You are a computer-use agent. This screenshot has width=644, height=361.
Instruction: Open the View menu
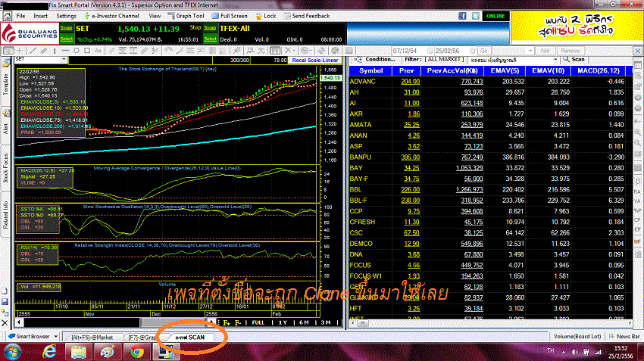pyautogui.click(x=155, y=16)
